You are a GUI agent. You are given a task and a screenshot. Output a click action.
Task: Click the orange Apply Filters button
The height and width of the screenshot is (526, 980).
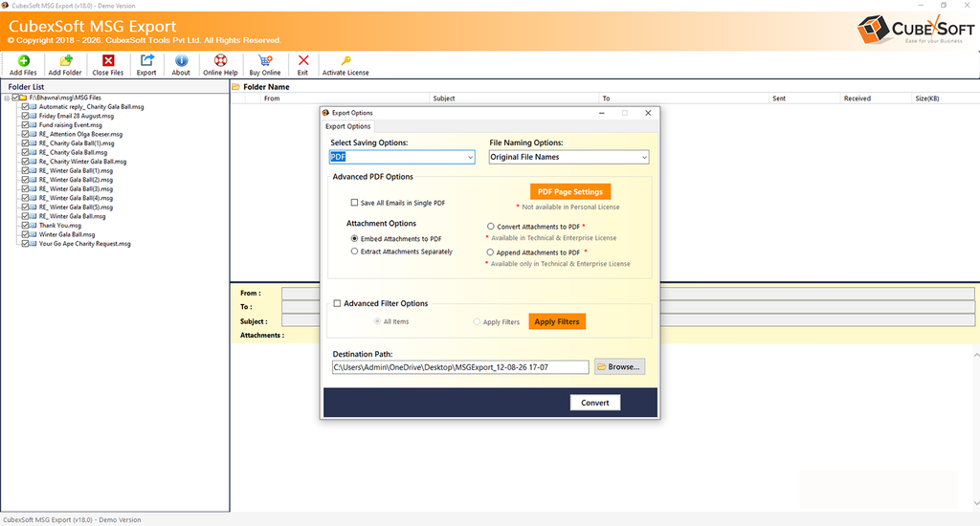click(x=557, y=321)
